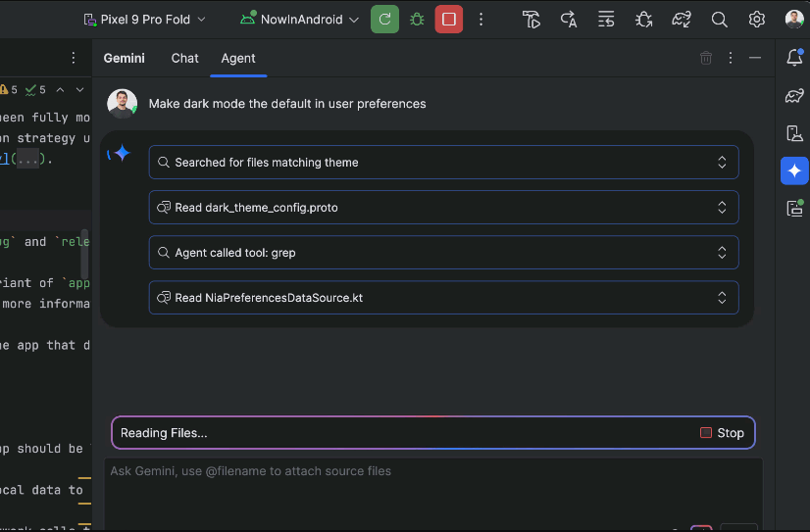
Task: Click the green rerun app button
Action: click(x=384, y=20)
